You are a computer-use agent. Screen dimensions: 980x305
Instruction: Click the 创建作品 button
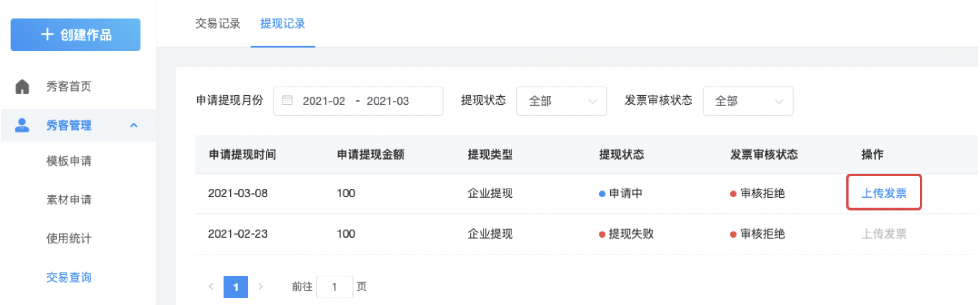[x=75, y=35]
